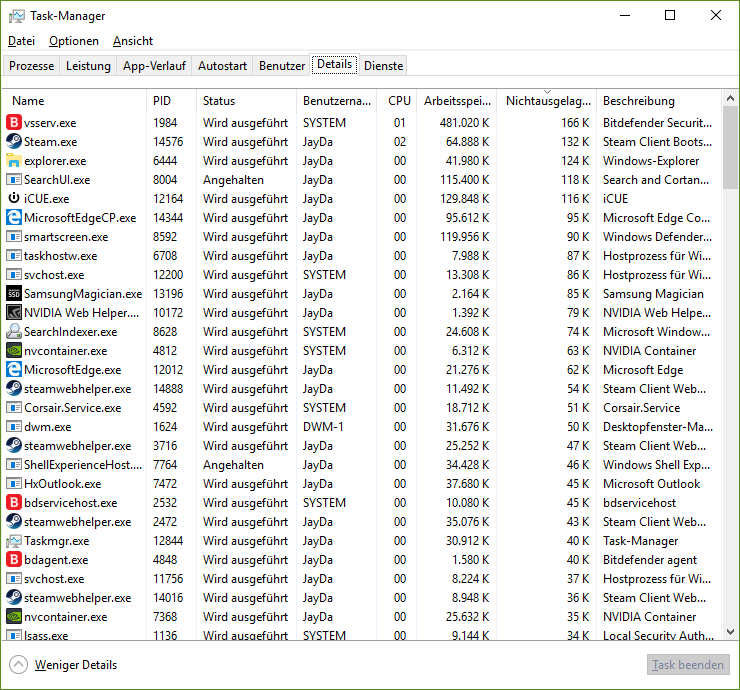
Task: Select steamwebhelper.exe with PID 2472
Action: tap(362, 522)
